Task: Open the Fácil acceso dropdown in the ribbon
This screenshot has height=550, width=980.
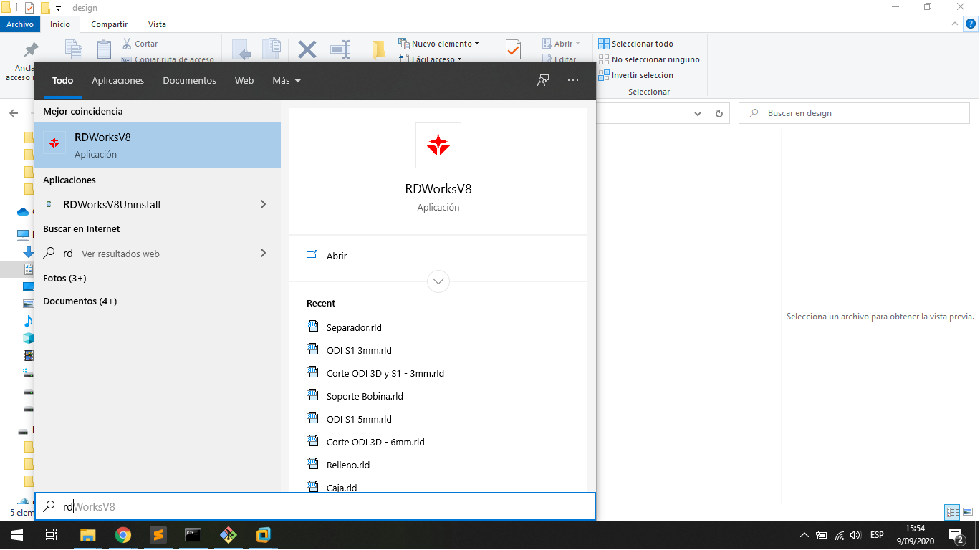Action: tap(431, 59)
